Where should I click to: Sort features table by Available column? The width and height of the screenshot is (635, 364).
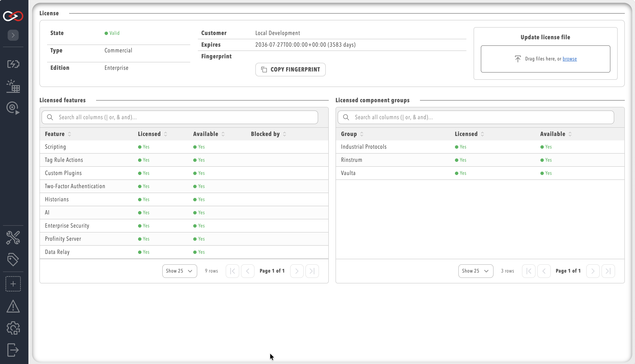click(209, 134)
